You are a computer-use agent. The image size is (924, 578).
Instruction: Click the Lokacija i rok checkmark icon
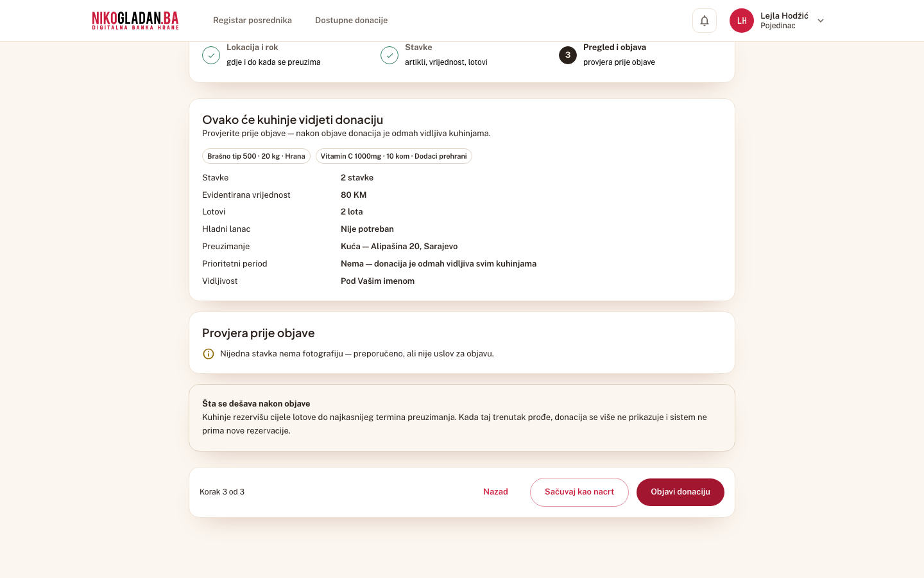(x=211, y=55)
